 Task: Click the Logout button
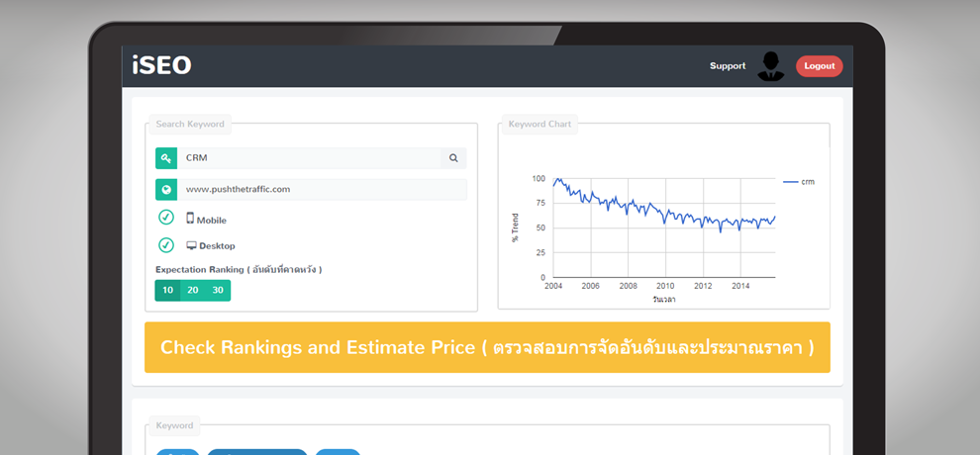coord(820,66)
